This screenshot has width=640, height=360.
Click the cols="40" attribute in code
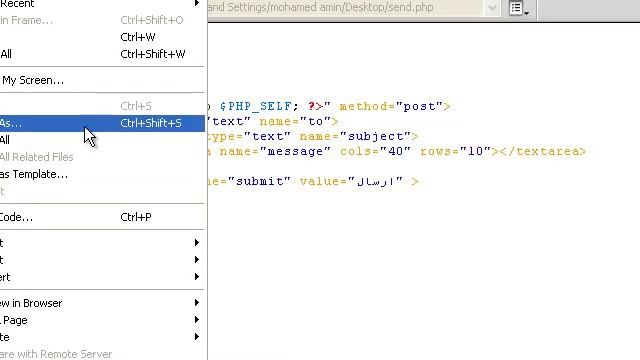point(375,151)
